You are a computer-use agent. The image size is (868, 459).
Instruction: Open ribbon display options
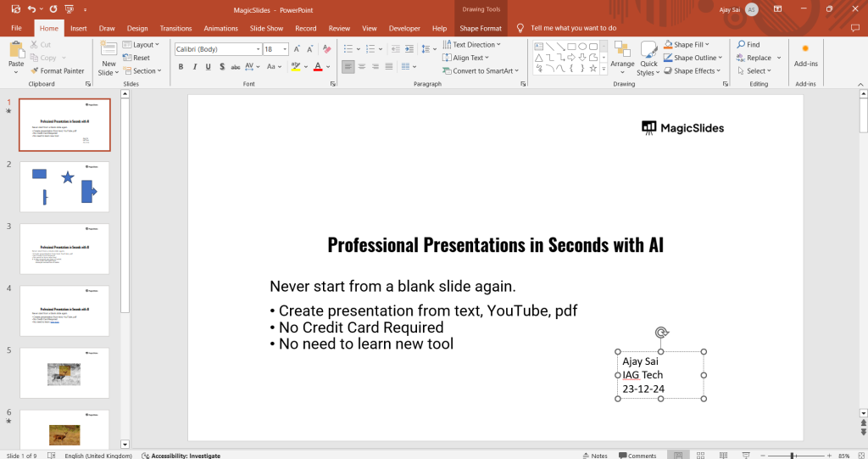777,8
